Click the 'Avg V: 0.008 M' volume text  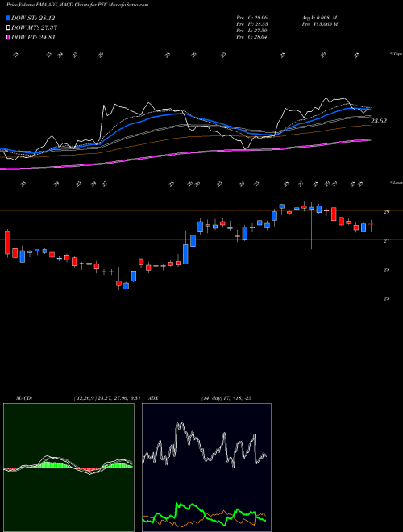(321, 18)
